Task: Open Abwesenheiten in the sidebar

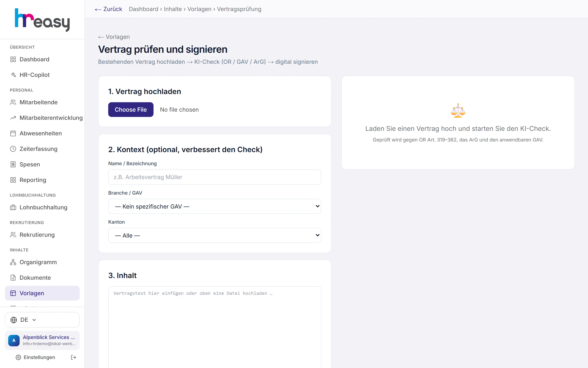Action: click(x=42, y=133)
